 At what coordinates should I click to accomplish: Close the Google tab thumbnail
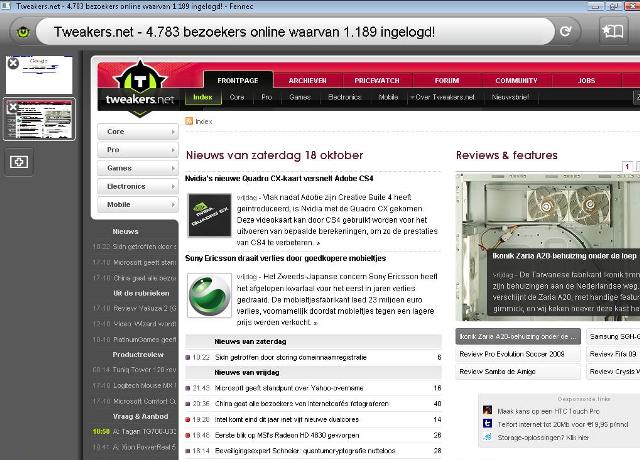pyautogui.click(x=13, y=63)
